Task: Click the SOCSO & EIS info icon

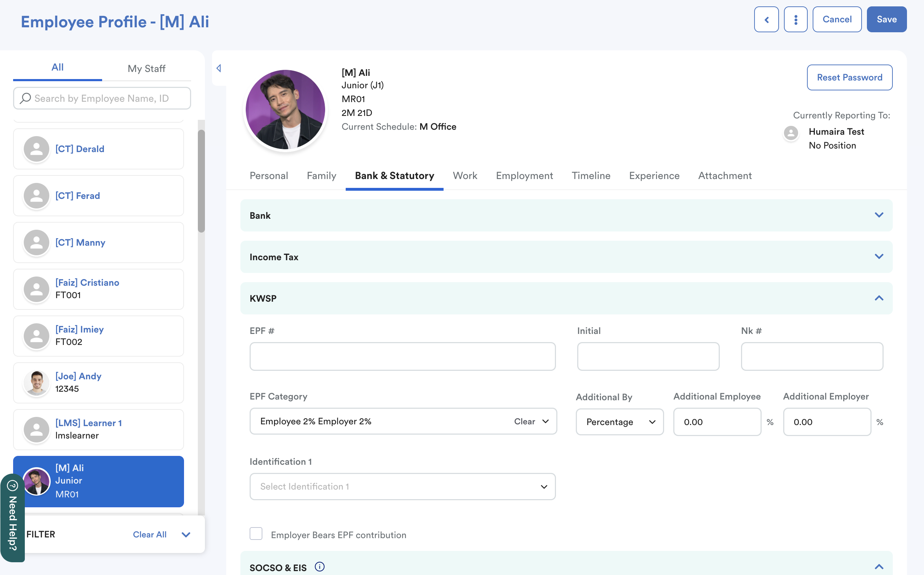Action: (x=319, y=566)
